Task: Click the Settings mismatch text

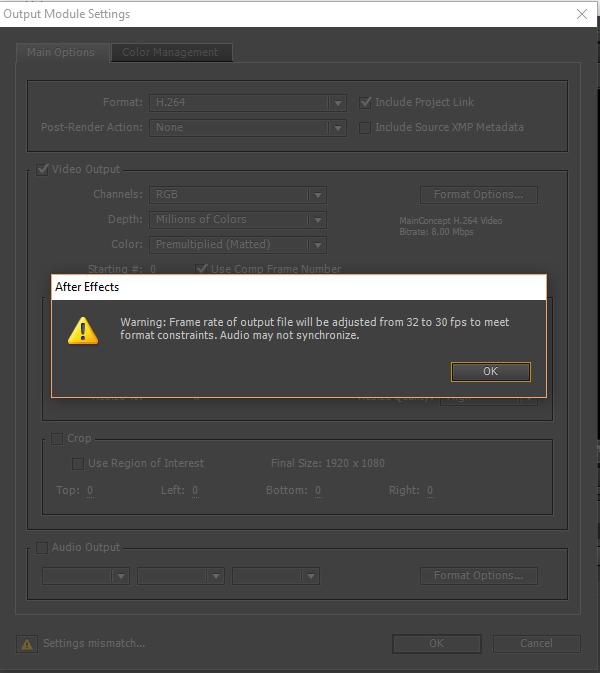Action: point(94,643)
